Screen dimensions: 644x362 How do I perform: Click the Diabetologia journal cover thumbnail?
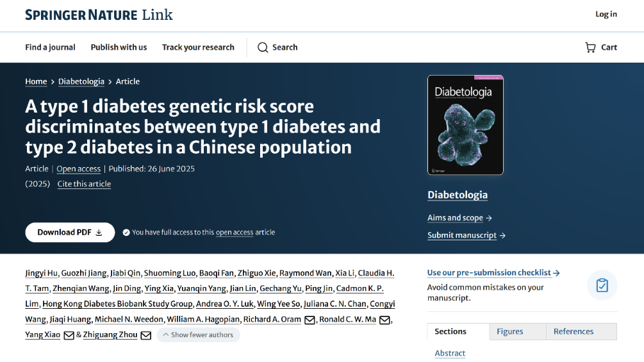click(x=465, y=125)
